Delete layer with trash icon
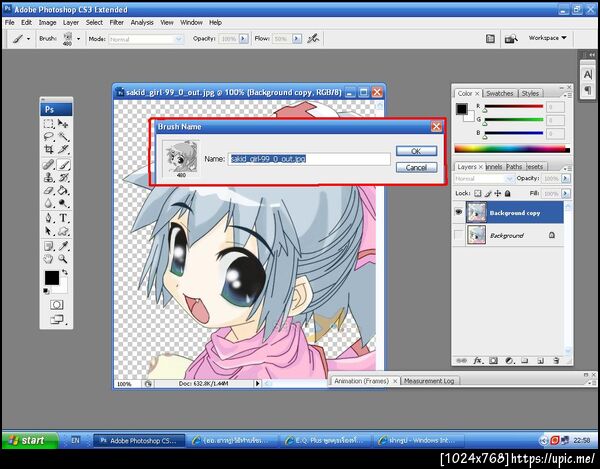Viewport: 600px width, 469px height. tap(556, 360)
